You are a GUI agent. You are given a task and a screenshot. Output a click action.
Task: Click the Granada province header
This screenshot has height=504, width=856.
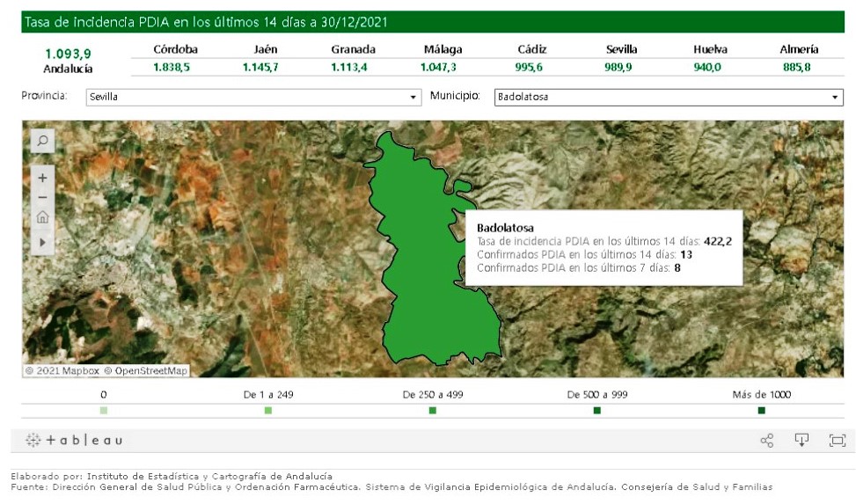pos(353,49)
